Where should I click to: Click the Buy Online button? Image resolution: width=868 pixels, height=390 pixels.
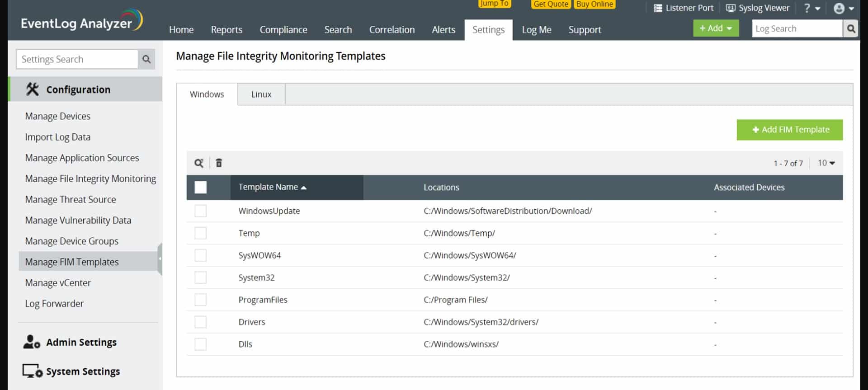[595, 4]
